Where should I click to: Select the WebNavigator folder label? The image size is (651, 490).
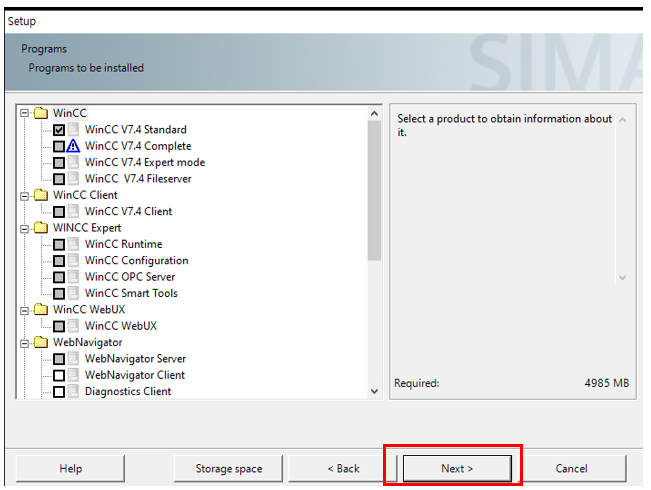tap(88, 342)
